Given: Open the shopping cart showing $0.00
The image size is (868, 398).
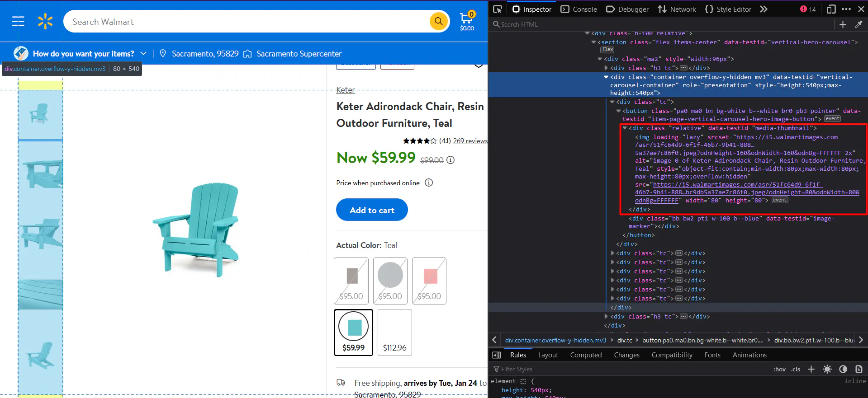Looking at the screenshot, I should [x=467, y=21].
